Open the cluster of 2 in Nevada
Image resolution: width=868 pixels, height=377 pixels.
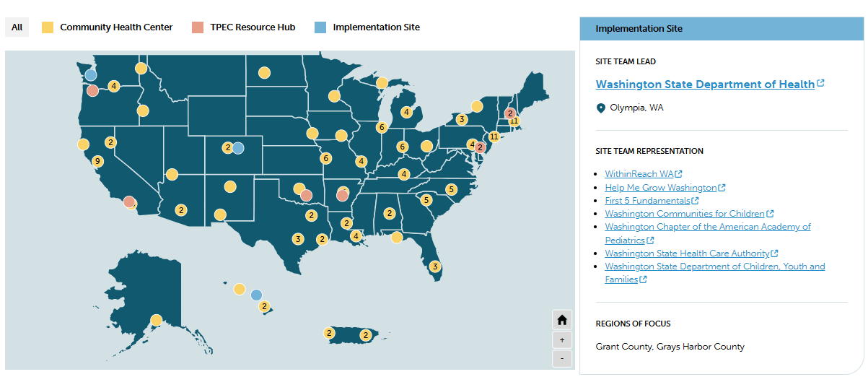(111, 142)
